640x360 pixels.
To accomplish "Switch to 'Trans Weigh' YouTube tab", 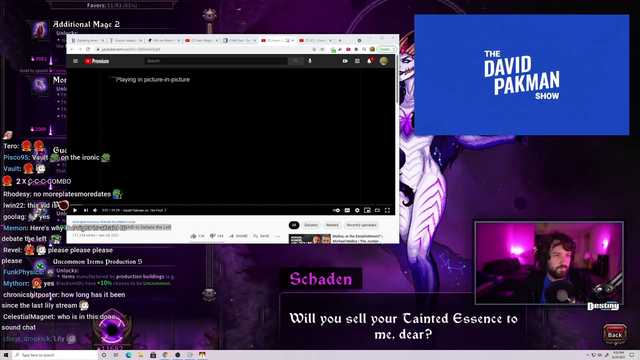I will (x=202, y=40).
